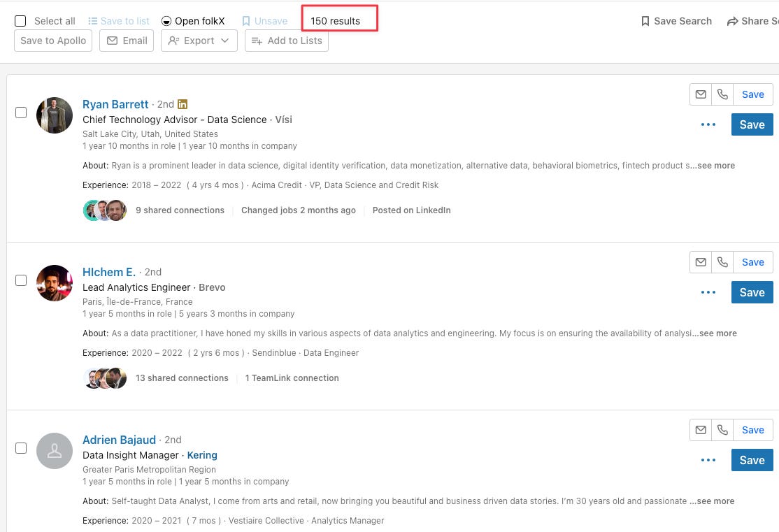The height and width of the screenshot is (532, 779).
Task: Open more options dots for HIchem E.
Action: tap(708, 293)
